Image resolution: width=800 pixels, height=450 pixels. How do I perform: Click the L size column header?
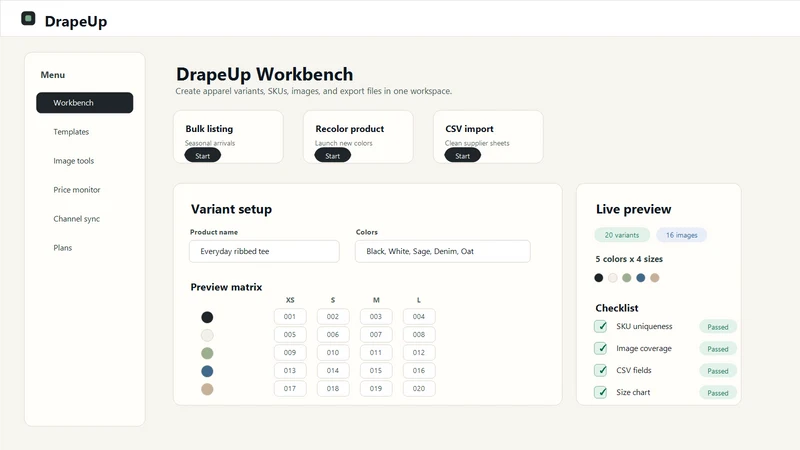point(419,300)
